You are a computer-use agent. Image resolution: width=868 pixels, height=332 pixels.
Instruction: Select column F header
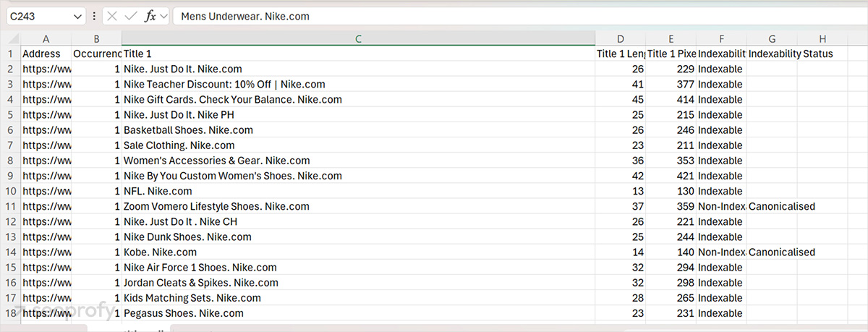pyautogui.click(x=721, y=38)
